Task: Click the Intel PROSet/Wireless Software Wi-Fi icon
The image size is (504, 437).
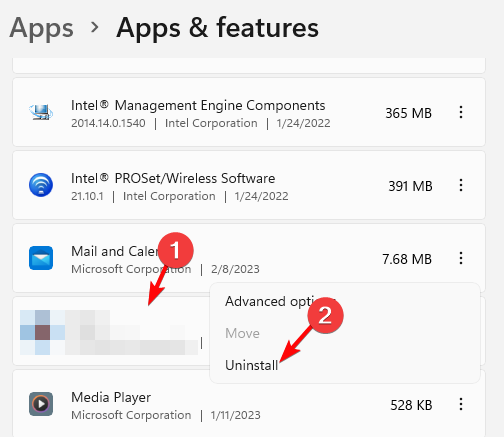Action: (41, 185)
